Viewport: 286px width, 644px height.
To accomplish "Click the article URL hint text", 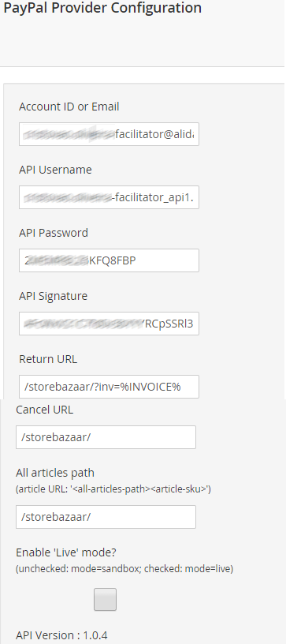I will tap(113, 489).
